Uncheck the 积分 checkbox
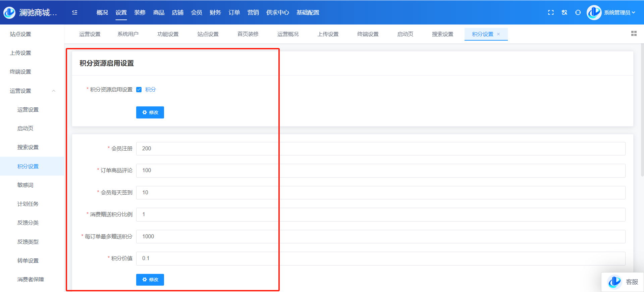The height and width of the screenshot is (292, 644). 139,90
